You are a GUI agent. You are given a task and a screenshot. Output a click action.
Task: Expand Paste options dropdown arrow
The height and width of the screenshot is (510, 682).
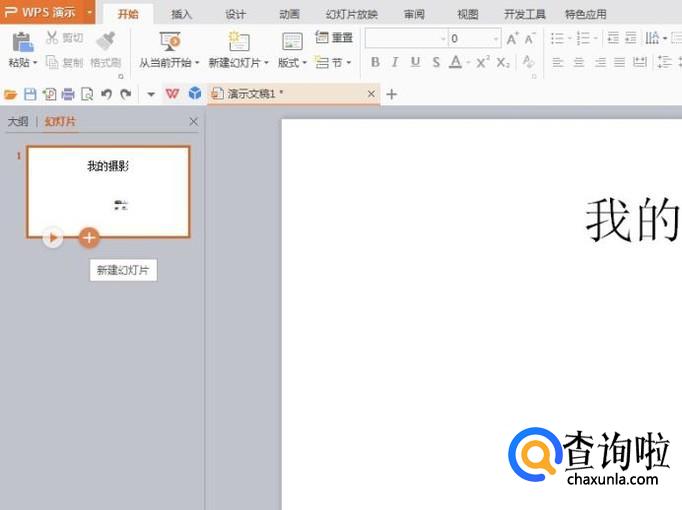coord(35,63)
